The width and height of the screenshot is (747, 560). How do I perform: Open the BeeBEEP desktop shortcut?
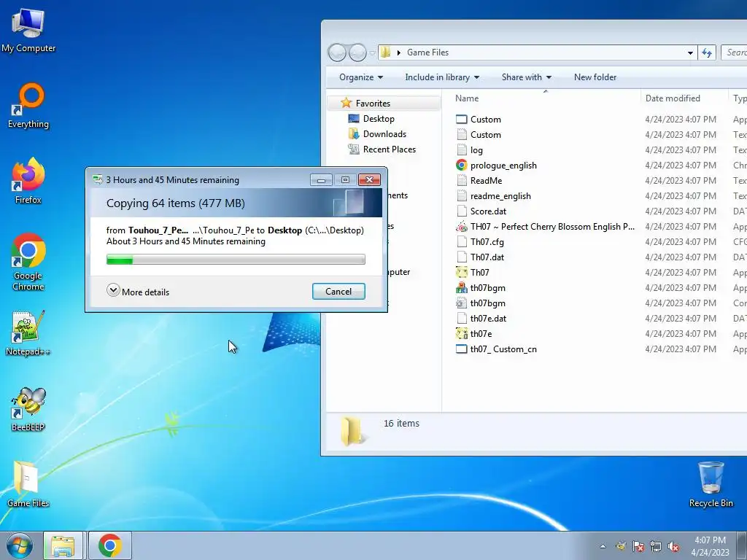(x=28, y=409)
